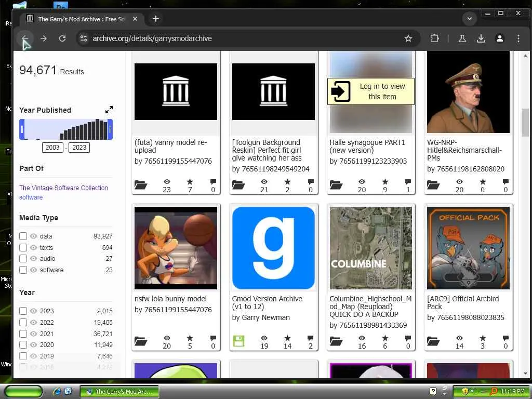The image size is (532, 399).
Task: Toggle eye icon next to 2023
Action: 33,311
